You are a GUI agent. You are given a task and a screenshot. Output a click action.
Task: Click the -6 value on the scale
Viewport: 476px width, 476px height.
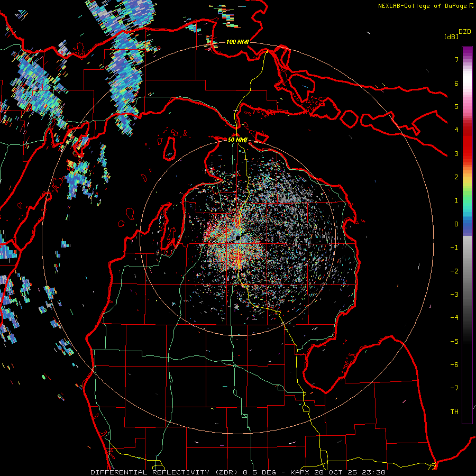[x=454, y=365]
